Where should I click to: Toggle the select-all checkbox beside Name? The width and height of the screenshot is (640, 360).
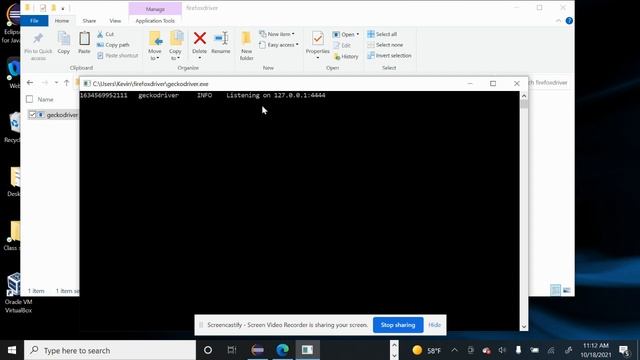click(29, 99)
